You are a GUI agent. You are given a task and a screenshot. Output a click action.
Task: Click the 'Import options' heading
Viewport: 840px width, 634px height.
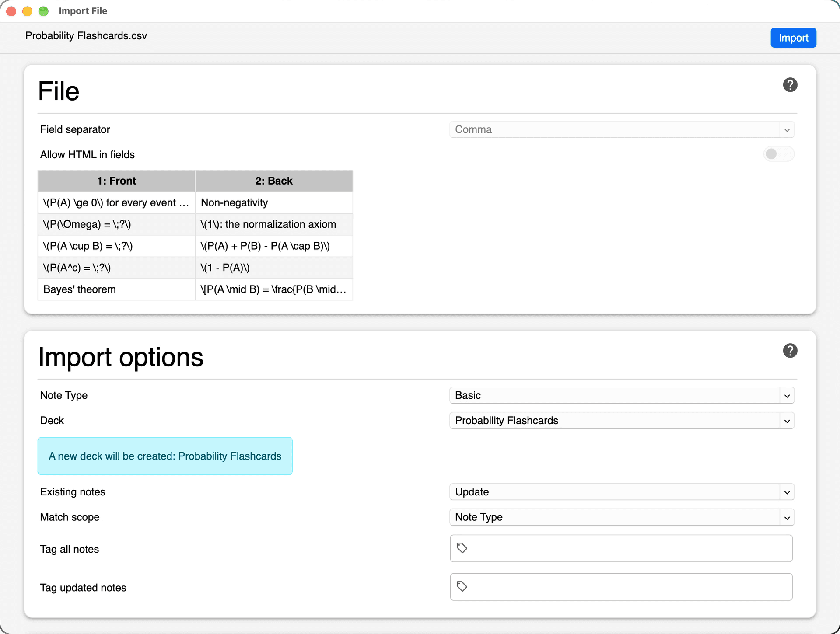point(121,357)
